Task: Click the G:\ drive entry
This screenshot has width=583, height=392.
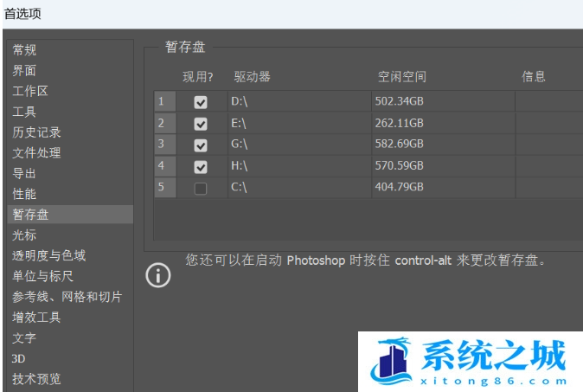Action: click(x=239, y=144)
